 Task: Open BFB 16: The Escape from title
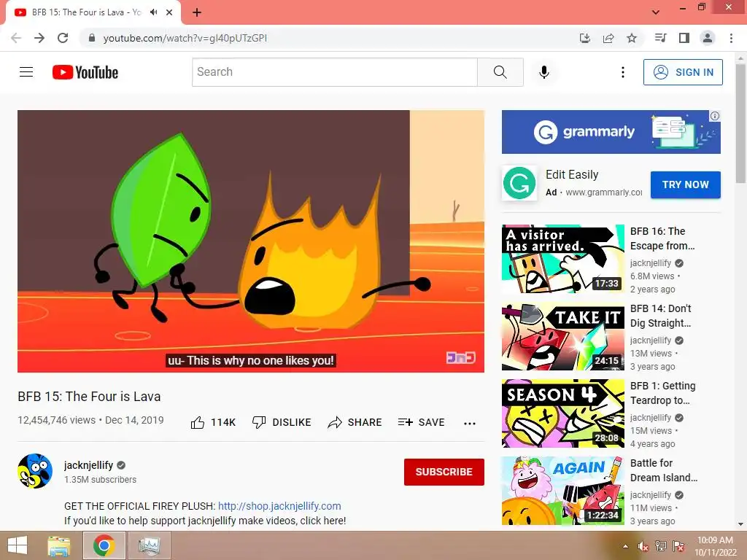tap(662, 238)
